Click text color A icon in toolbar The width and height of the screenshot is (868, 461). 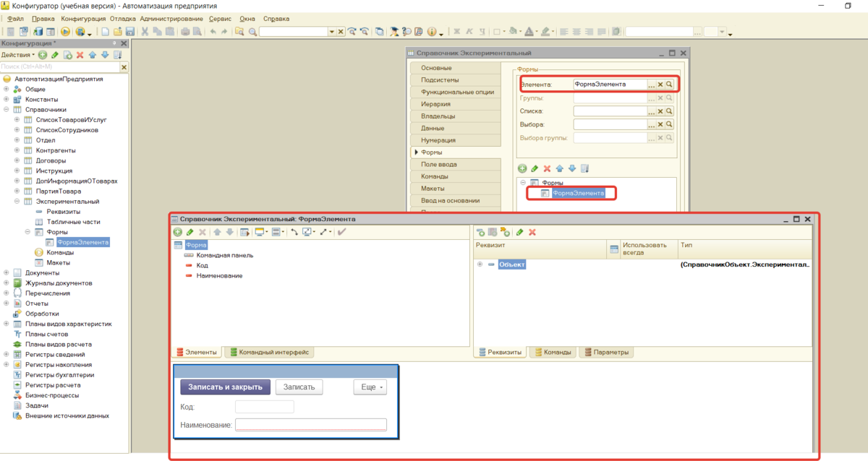point(528,32)
